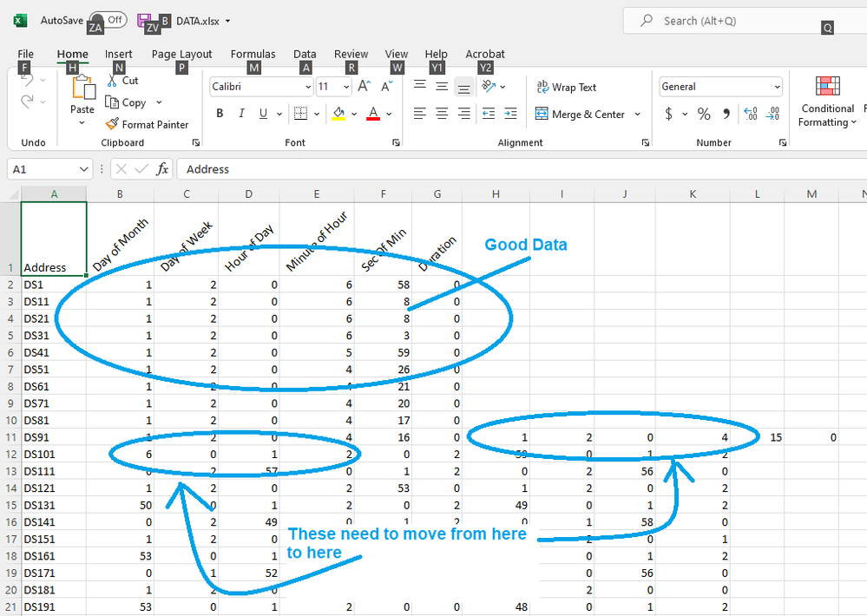Click the Undo arrow
Viewport: 867px width, 616px height.
click(26, 80)
